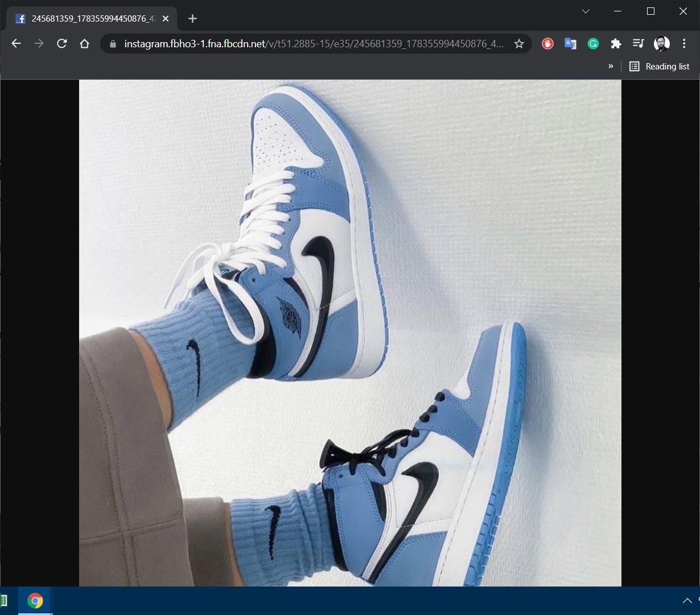Close the current browser tab

(x=166, y=19)
